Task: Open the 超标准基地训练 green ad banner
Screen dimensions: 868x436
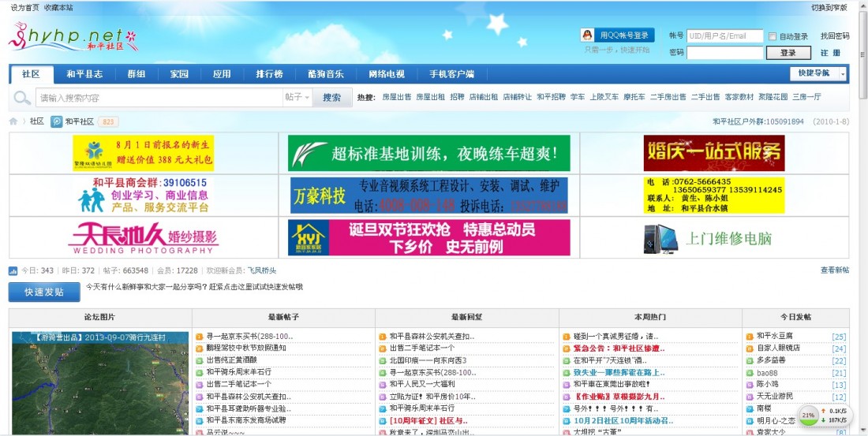Action: pyautogui.click(x=429, y=153)
